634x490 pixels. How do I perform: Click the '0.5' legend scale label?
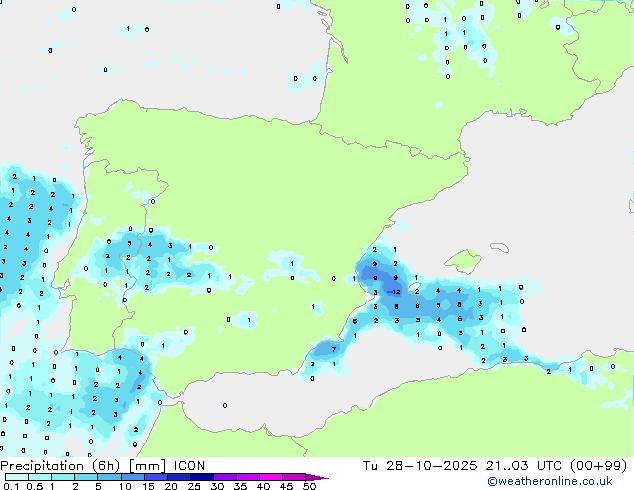[x=35, y=486]
